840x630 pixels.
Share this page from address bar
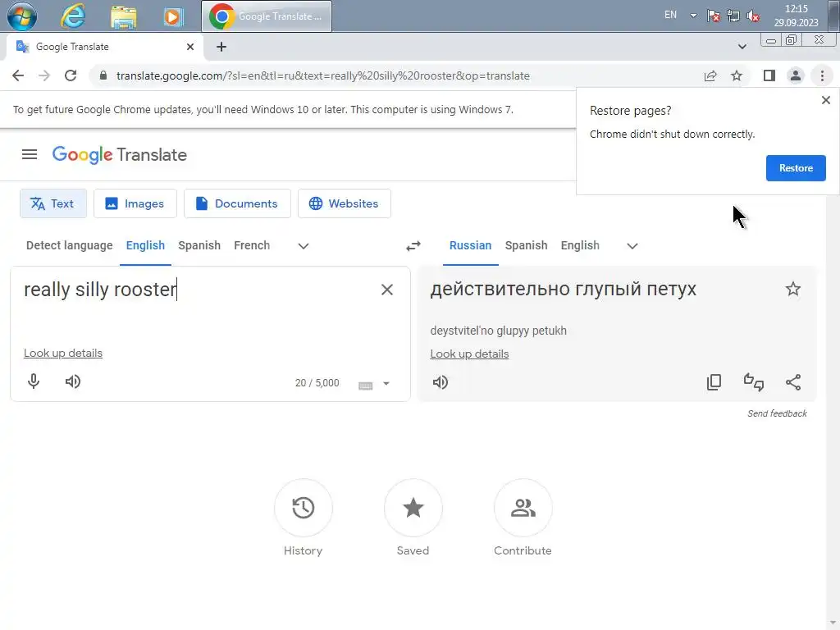(710, 76)
